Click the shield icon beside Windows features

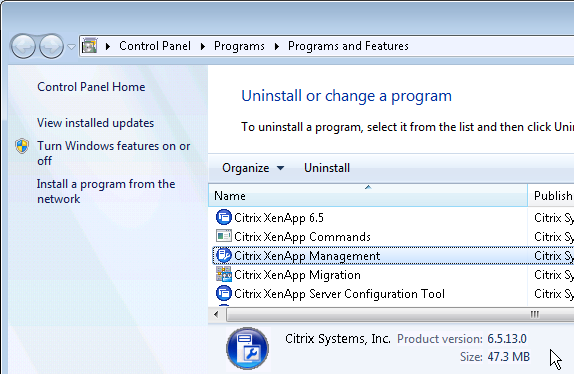tap(22, 146)
